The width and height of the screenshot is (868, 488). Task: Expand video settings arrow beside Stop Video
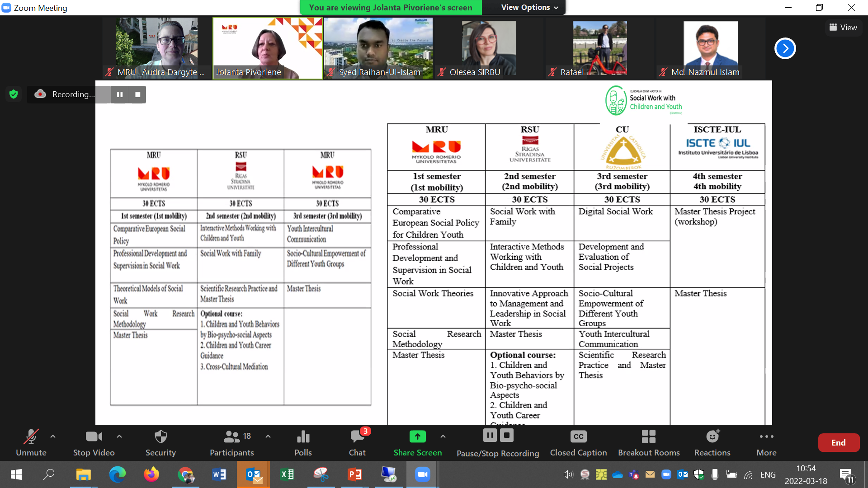click(119, 436)
